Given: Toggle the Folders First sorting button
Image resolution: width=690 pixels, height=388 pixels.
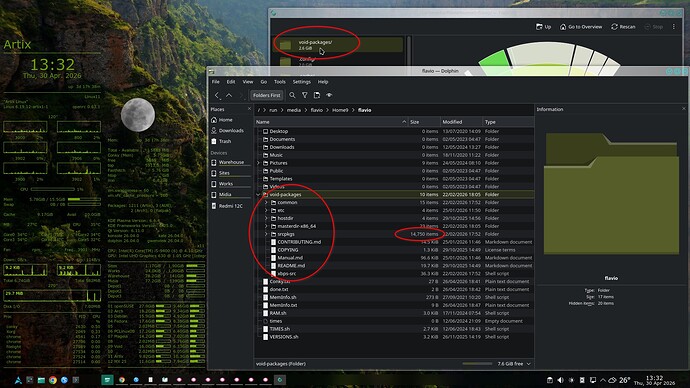Looking at the screenshot, I should click(x=267, y=95).
